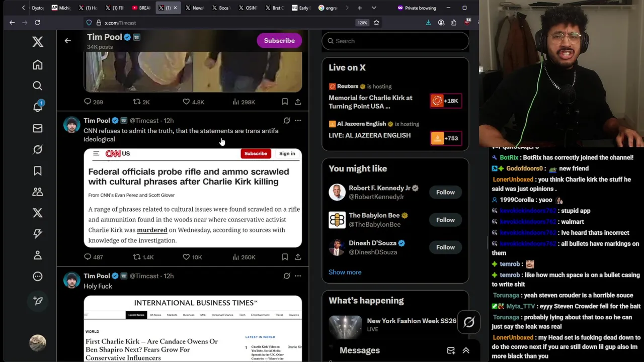Reply to top post with 269 replies
This screenshot has height=362, width=644.
click(94, 102)
